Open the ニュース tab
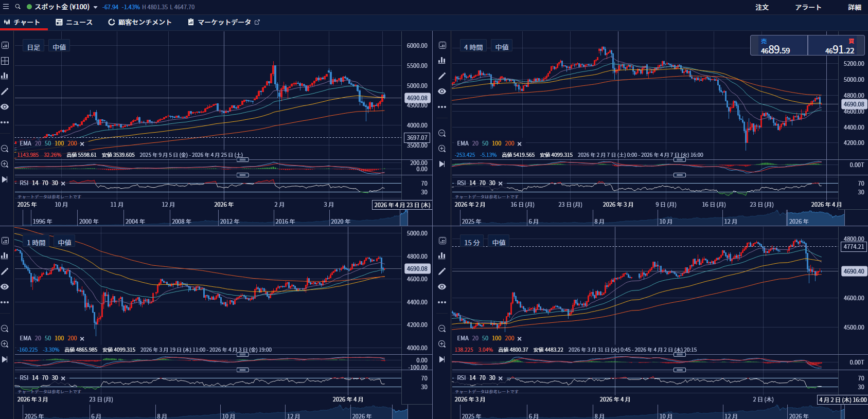 click(74, 22)
